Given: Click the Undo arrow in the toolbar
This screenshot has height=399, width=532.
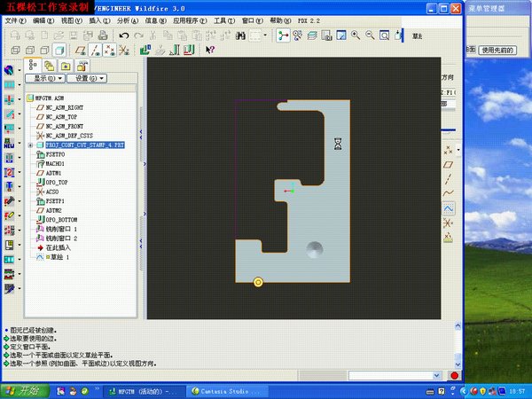Looking at the screenshot, I should (x=124, y=35).
